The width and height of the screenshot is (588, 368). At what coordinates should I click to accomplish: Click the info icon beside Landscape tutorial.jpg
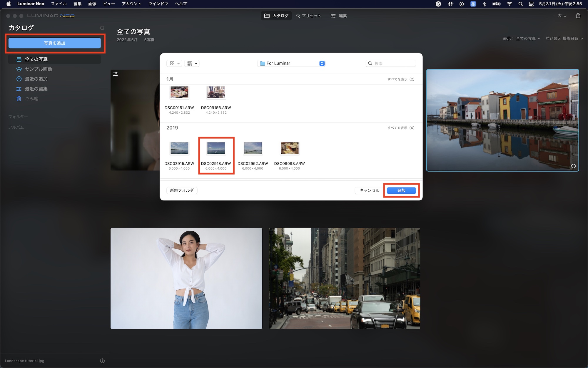point(102,361)
